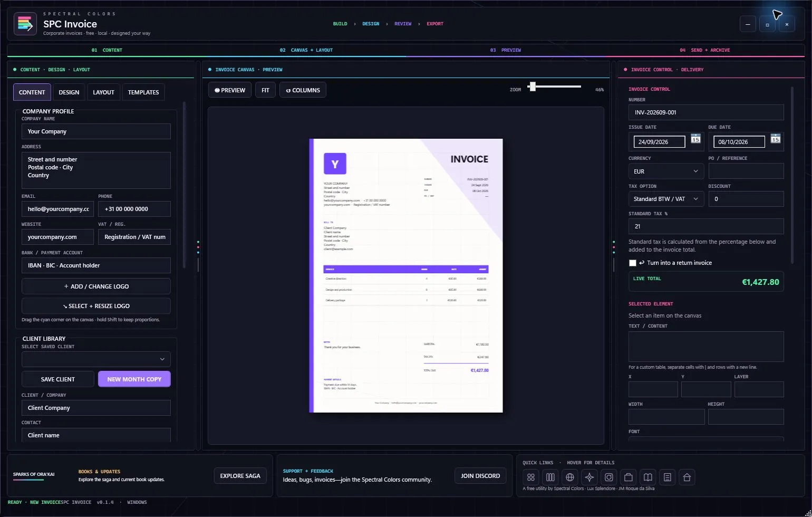Click the Preview button
The image size is (812, 517).
(230, 90)
